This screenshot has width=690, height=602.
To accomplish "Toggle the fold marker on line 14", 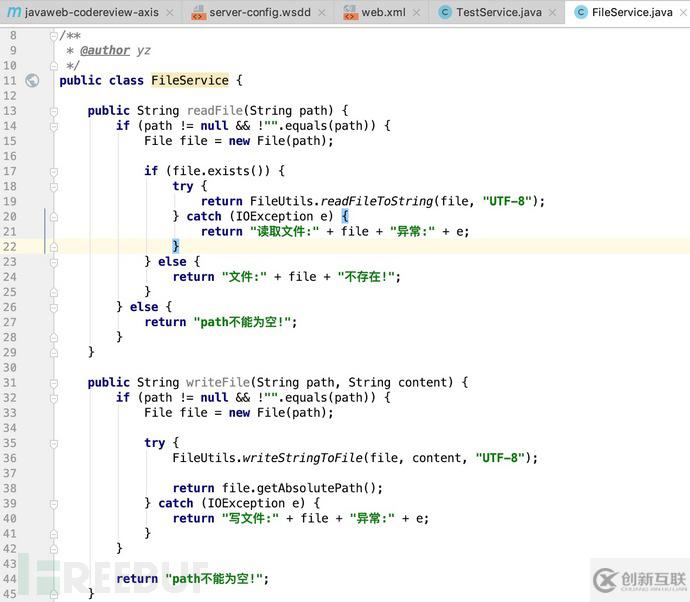I will (x=54, y=126).
